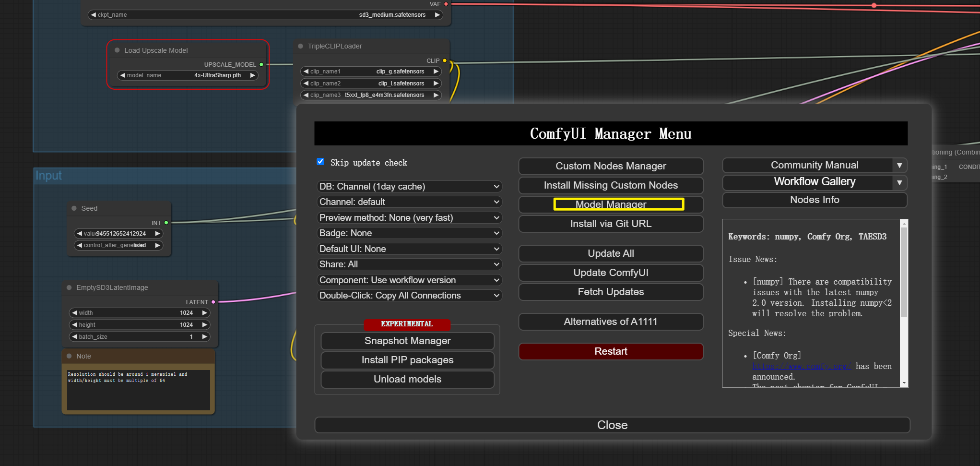The height and width of the screenshot is (466, 980).
Task: Close the ComfyUI Manager Menu
Action: click(612, 425)
